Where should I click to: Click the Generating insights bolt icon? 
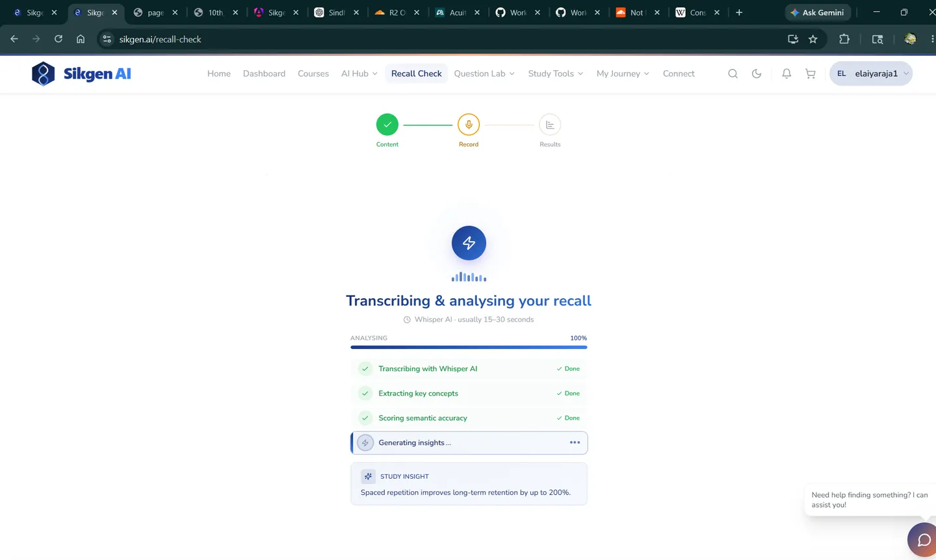365,442
